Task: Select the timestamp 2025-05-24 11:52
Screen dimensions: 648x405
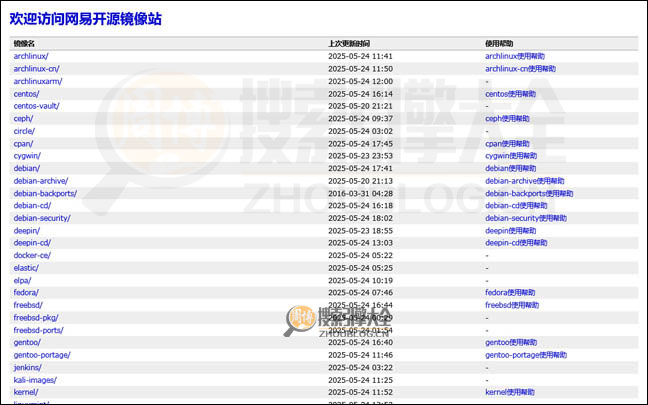Action: 360,392
